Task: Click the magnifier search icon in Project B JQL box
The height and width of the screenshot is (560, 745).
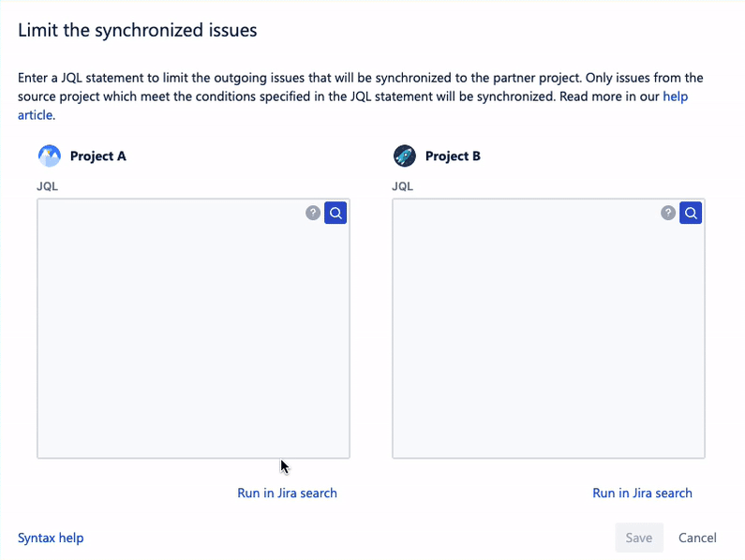Action: click(691, 214)
